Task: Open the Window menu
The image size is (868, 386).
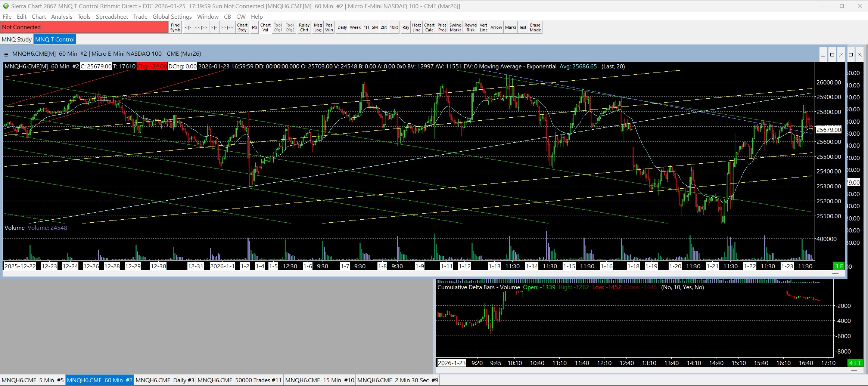Action: pyautogui.click(x=208, y=16)
